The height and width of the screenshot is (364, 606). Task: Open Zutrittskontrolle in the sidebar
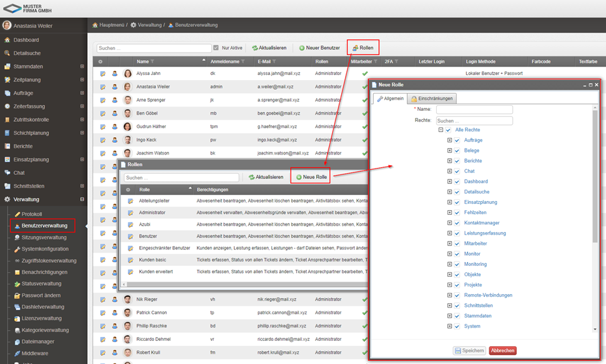click(x=31, y=120)
